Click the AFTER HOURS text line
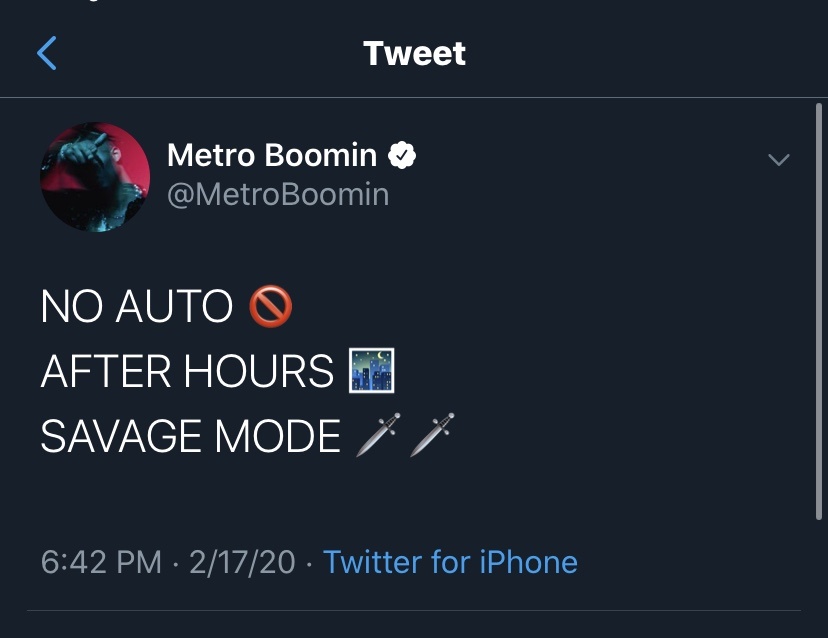Image resolution: width=828 pixels, height=638 pixels. coord(187,371)
